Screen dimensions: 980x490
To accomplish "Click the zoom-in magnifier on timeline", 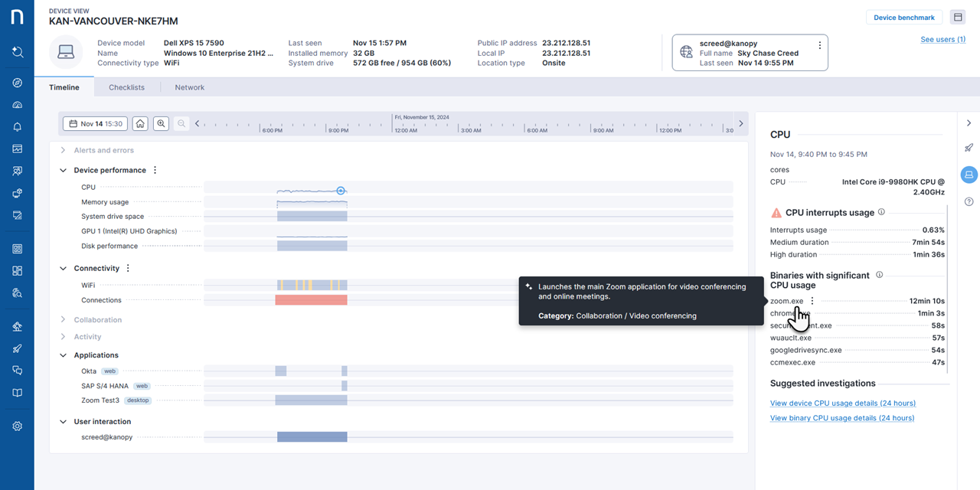I will 161,123.
